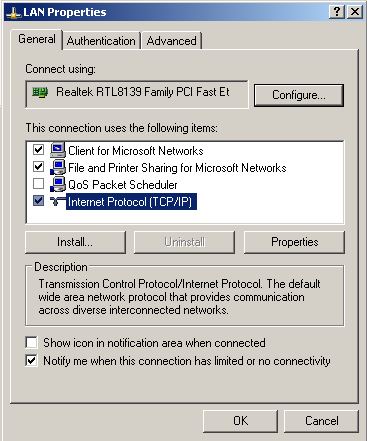Select the Realtek RTL8139 adapter name field
The image size is (367, 441).
coord(137,94)
